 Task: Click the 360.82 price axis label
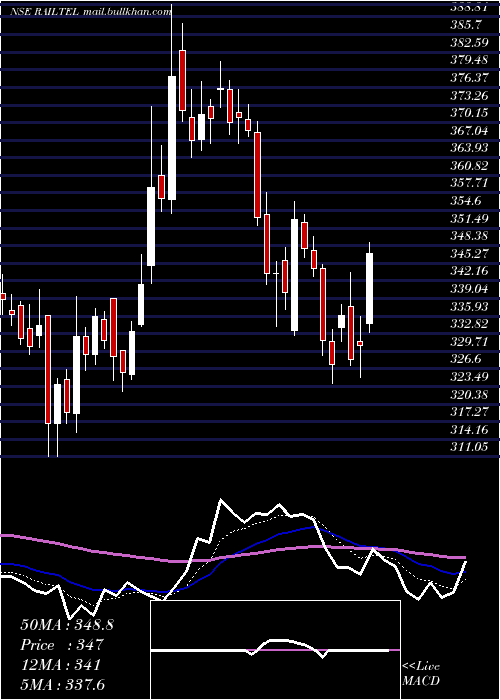469,166
